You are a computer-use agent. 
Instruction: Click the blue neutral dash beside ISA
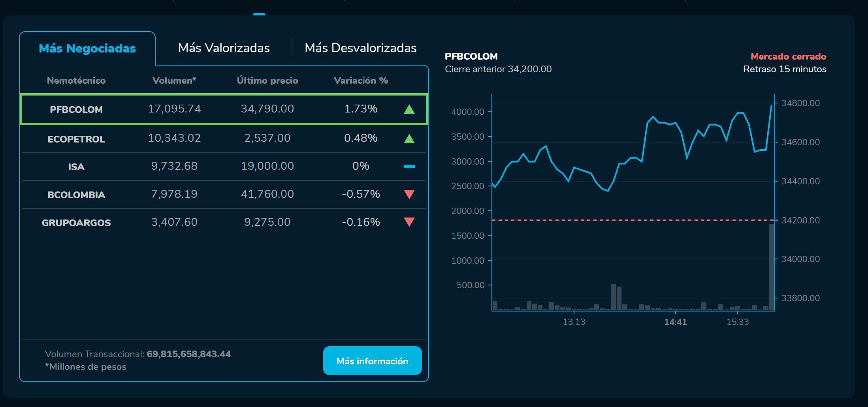[410, 166]
